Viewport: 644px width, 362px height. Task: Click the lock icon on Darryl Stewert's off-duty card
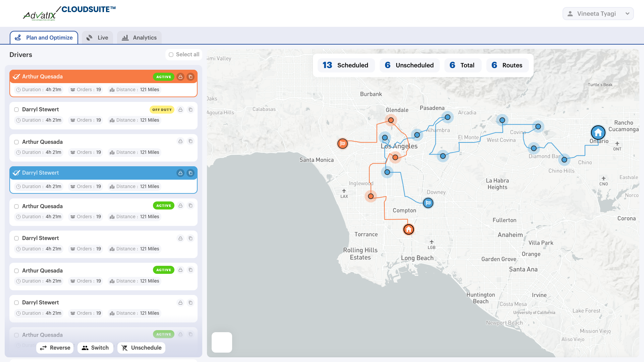point(181,110)
